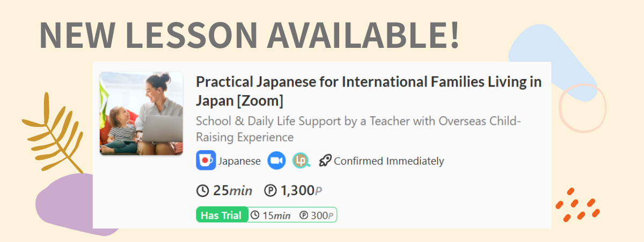Open the Practical Japanese for International Families lesson title
This screenshot has width=644, height=242.
point(368,91)
